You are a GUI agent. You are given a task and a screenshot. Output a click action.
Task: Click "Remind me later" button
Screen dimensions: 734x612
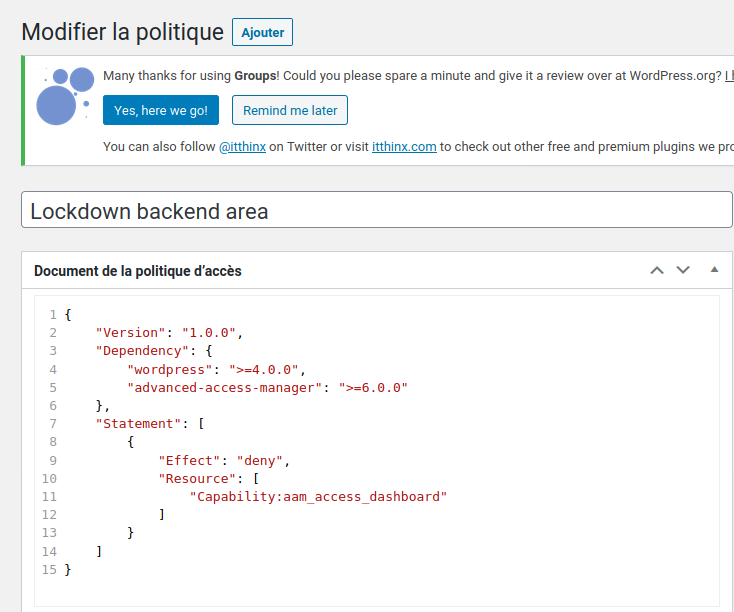tap(290, 110)
